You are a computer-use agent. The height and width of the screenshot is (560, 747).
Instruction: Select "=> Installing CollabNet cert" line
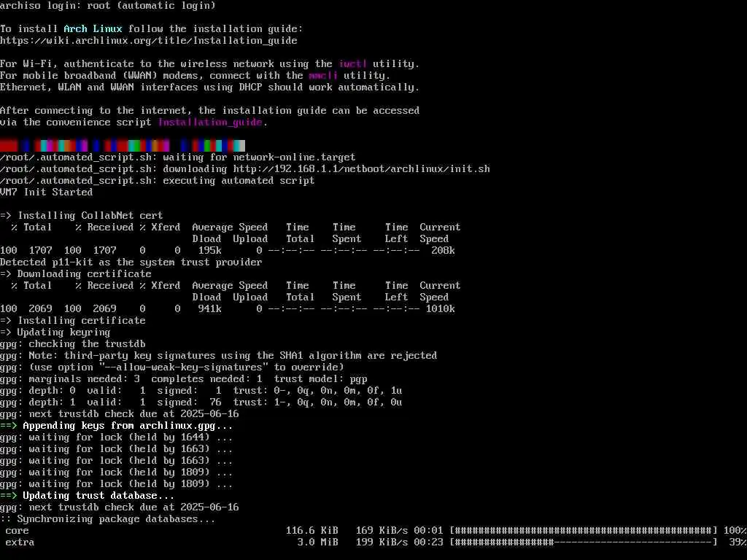tap(82, 216)
